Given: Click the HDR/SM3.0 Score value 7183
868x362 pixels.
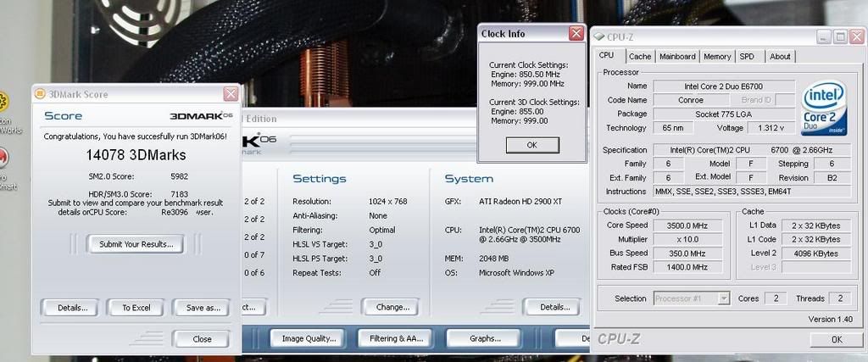Looking at the screenshot, I should [x=181, y=194].
